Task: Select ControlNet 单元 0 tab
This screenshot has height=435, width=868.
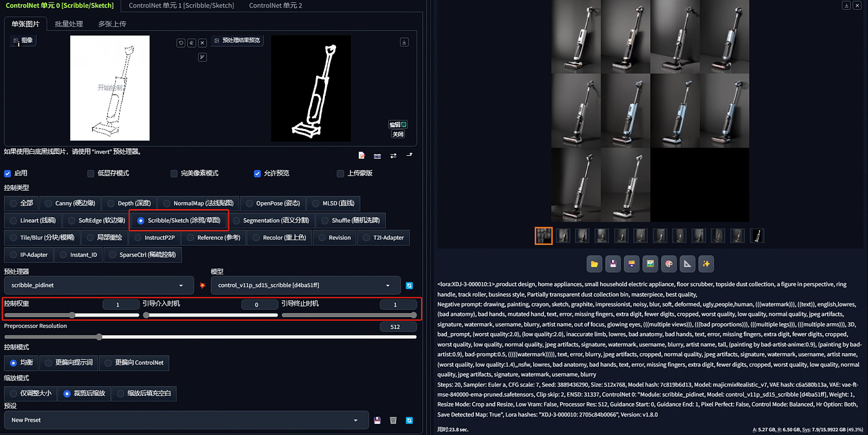Action: pyautogui.click(x=60, y=6)
